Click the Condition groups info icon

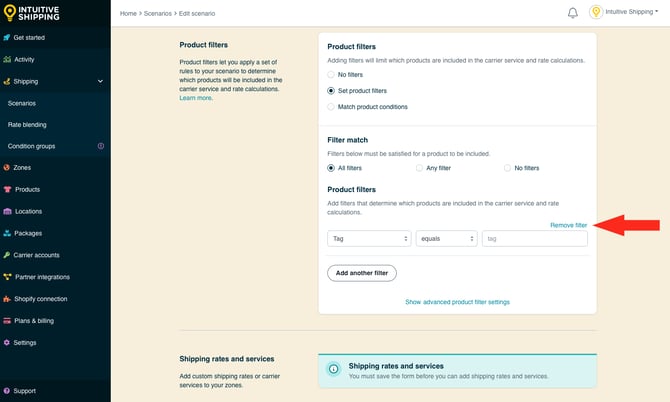coord(100,146)
